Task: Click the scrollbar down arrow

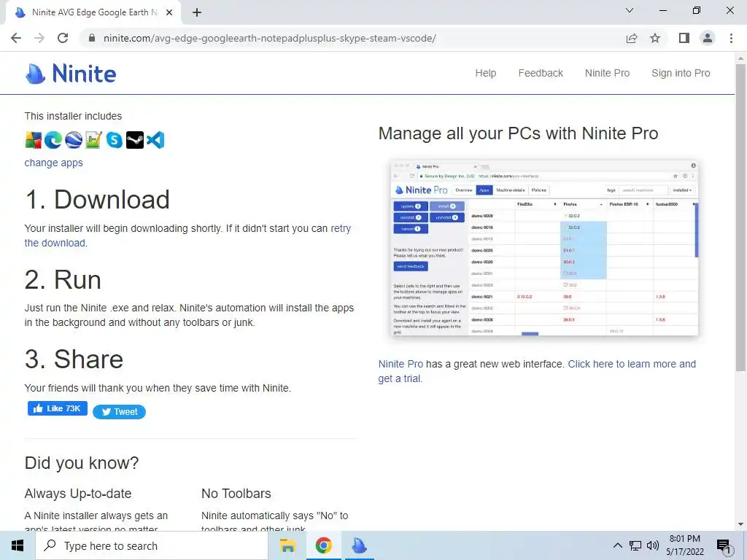Action: 740,524
